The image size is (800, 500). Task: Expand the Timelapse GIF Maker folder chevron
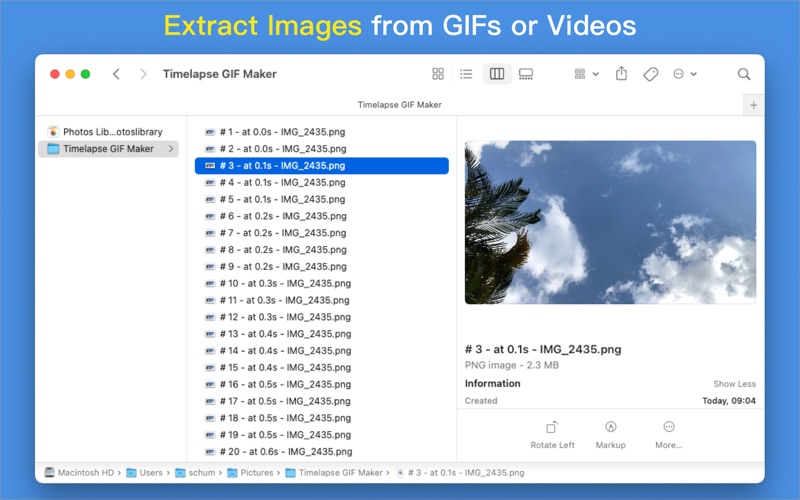click(171, 148)
